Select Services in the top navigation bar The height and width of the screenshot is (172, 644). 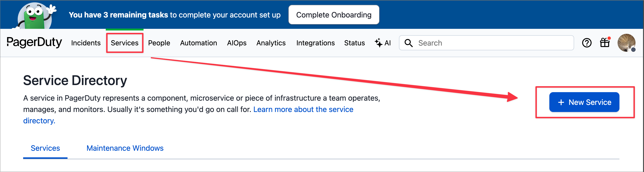point(124,43)
